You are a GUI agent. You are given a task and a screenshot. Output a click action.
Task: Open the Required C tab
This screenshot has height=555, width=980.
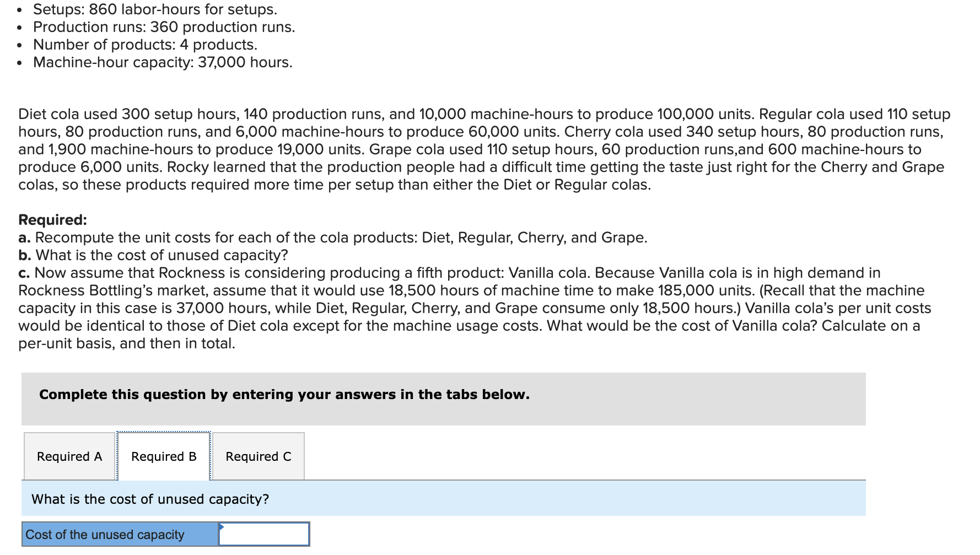click(258, 456)
